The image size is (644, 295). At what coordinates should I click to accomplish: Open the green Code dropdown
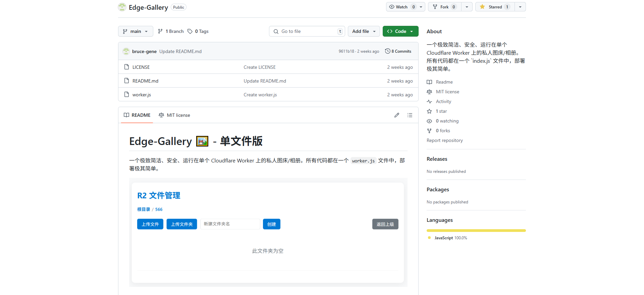click(x=400, y=31)
